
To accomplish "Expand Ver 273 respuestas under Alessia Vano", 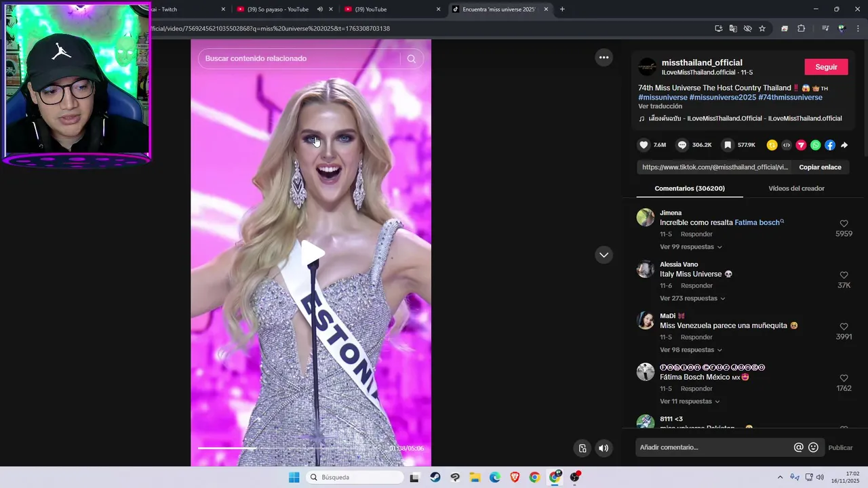I will [x=692, y=298].
